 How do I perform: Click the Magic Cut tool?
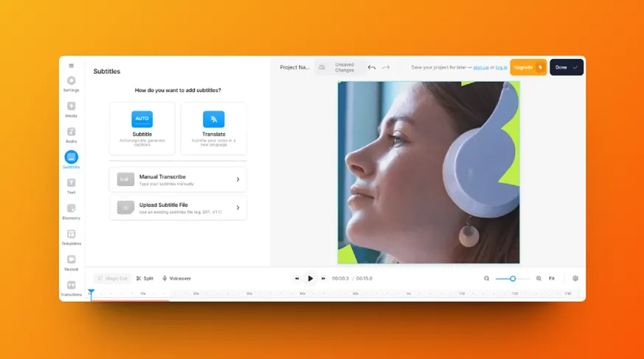click(x=113, y=278)
